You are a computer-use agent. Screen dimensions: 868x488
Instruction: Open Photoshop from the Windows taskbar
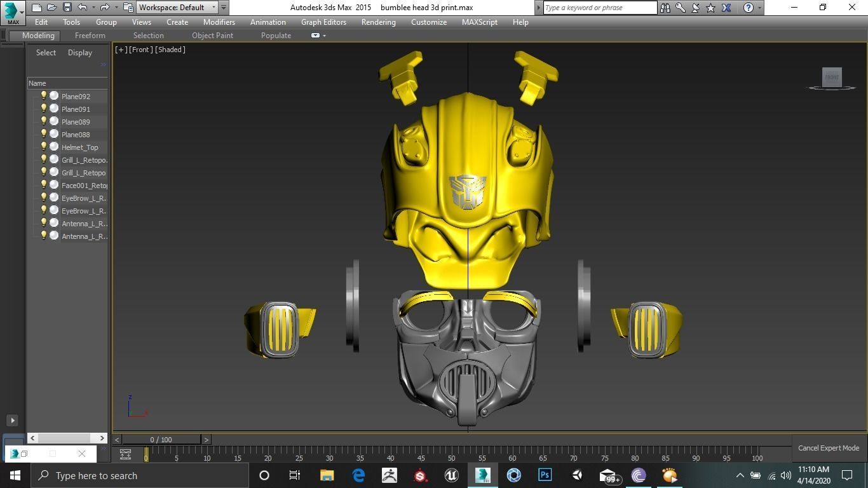pos(545,475)
